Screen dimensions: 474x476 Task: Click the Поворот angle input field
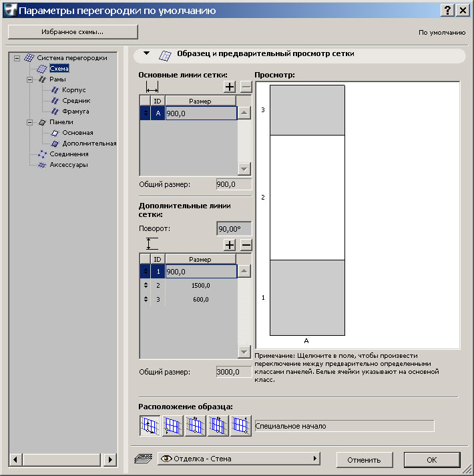pyautogui.click(x=234, y=229)
